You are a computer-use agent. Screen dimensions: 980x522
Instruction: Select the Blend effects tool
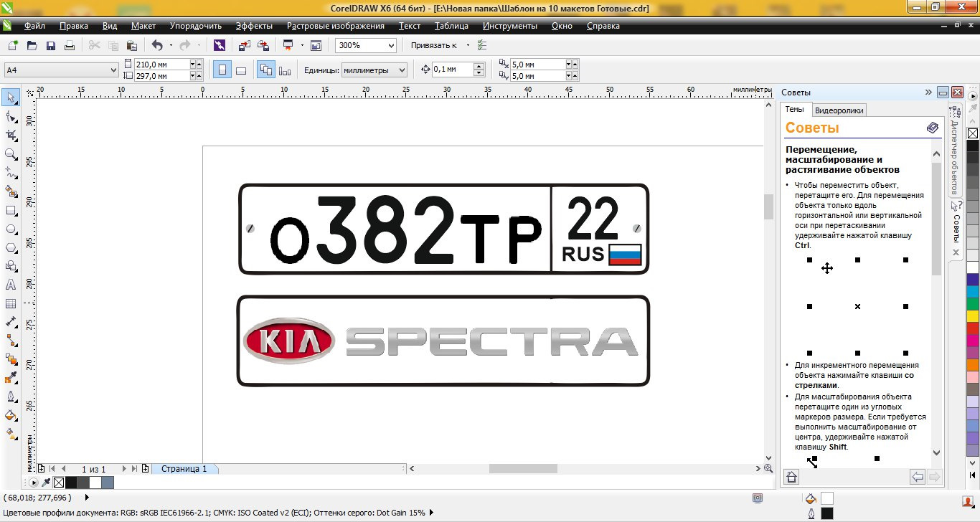click(11, 359)
